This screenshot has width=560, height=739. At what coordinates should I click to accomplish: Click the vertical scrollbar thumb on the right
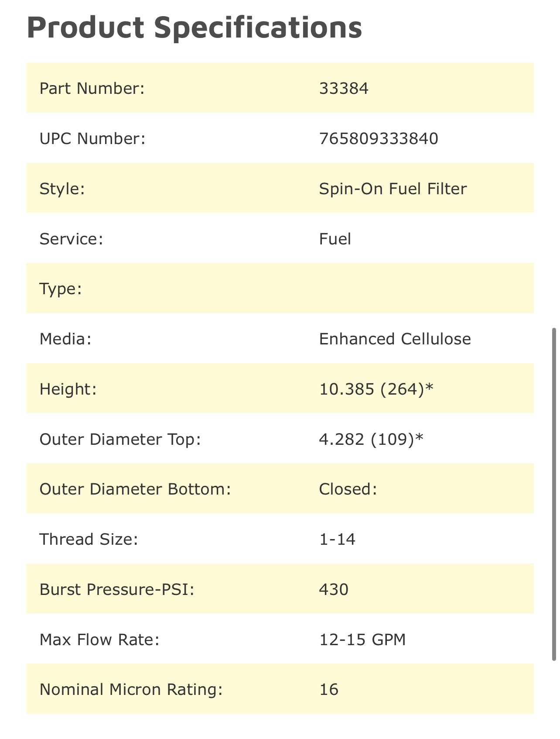click(x=554, y=493)
